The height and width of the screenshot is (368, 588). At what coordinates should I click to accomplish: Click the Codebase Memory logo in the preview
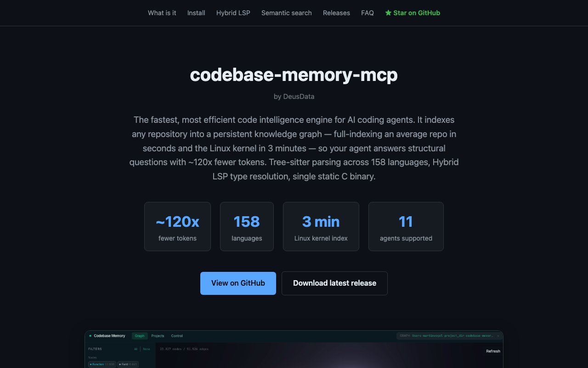tap(107, 336)
